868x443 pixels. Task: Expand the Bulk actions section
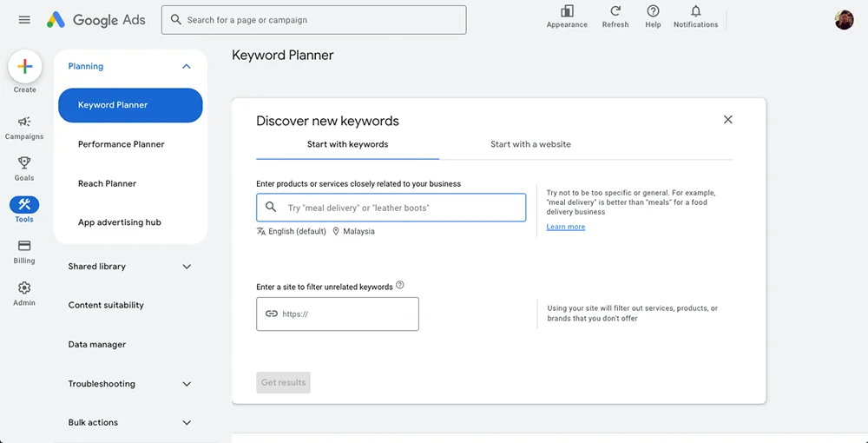coord(187,423)
